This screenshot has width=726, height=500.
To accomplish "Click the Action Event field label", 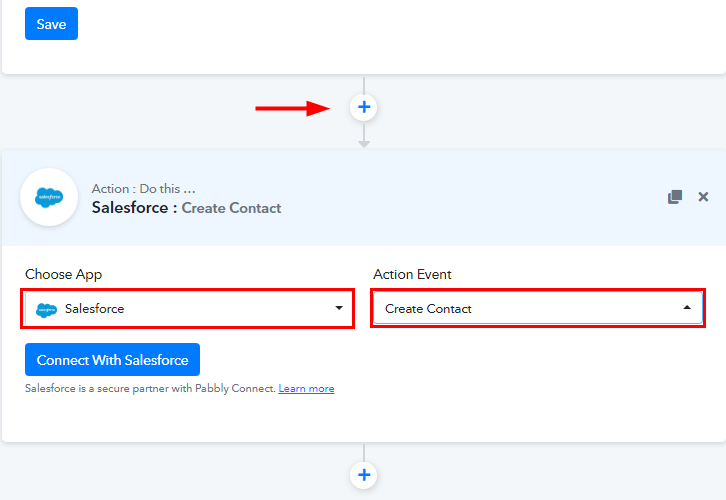I will tap(413, 274).
